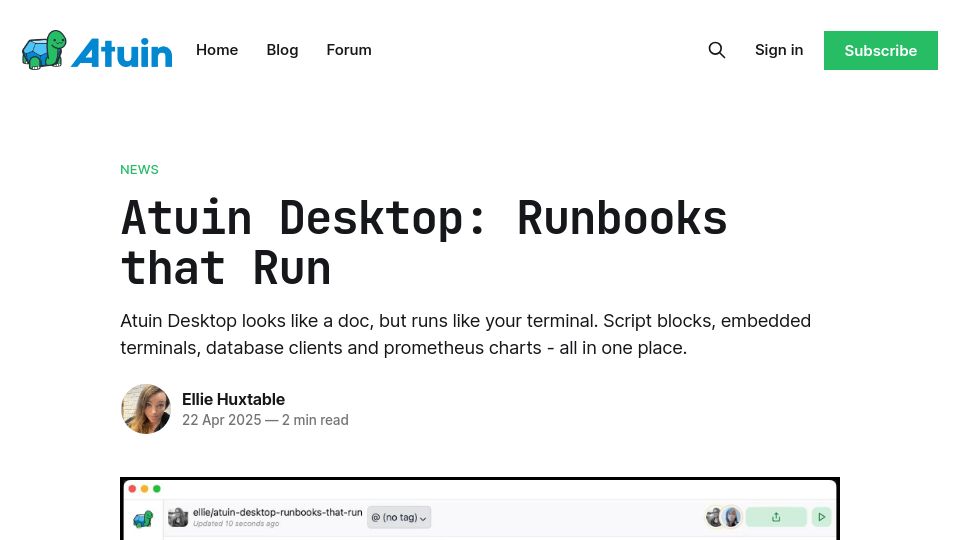The height and width of the screenshot is (540, 960).
Task: Click the article title heading
Action: (424, 242)
